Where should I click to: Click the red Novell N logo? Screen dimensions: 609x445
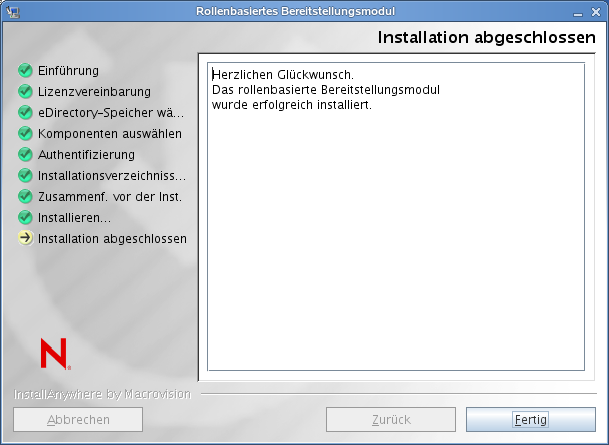55,353
